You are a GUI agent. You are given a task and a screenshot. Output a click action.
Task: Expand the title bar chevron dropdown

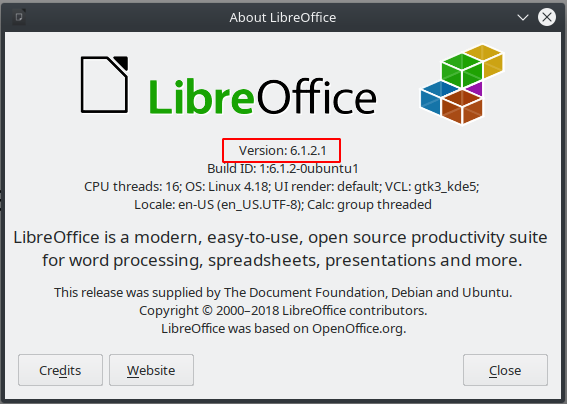523,17
